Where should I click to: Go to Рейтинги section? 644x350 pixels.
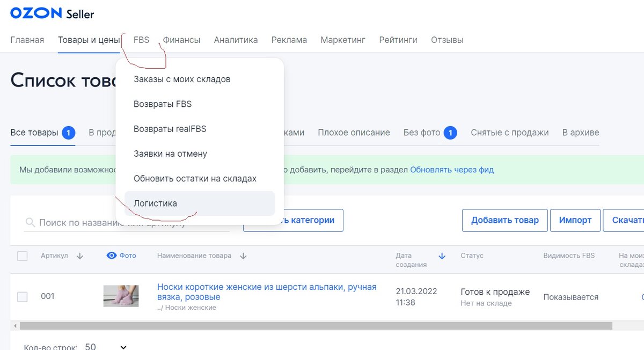(x=398, y=40)
